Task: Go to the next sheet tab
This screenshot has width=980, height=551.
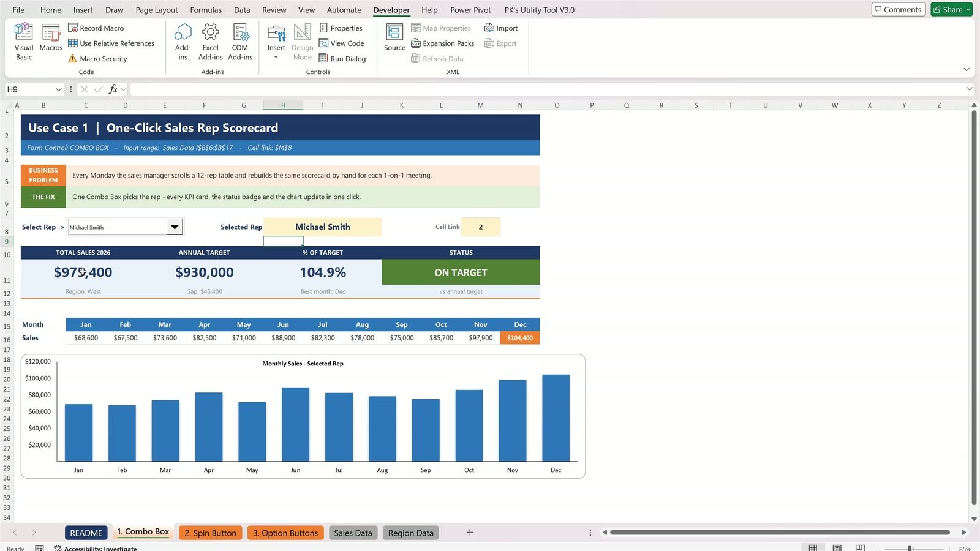Action: (x=34, y=533)
